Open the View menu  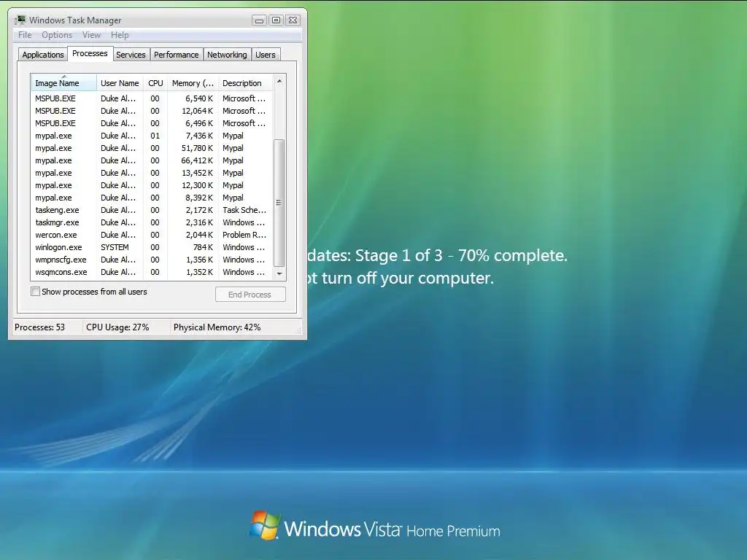pyautogui.click(x=91, y=35)
